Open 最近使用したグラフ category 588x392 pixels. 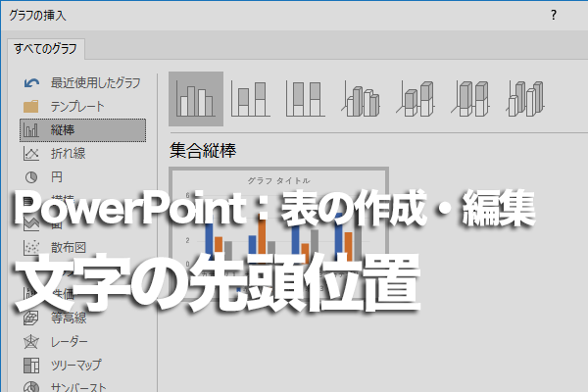(83, 83)
